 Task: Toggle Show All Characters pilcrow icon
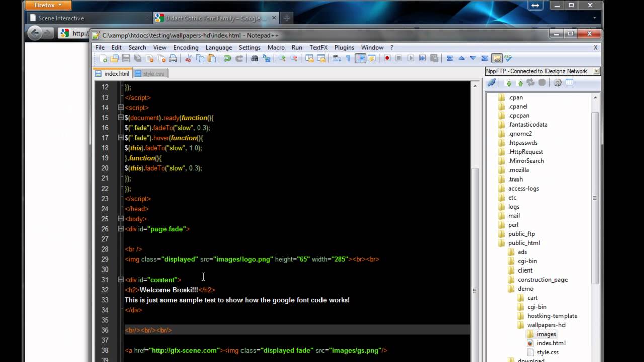[x=348, y=59]
